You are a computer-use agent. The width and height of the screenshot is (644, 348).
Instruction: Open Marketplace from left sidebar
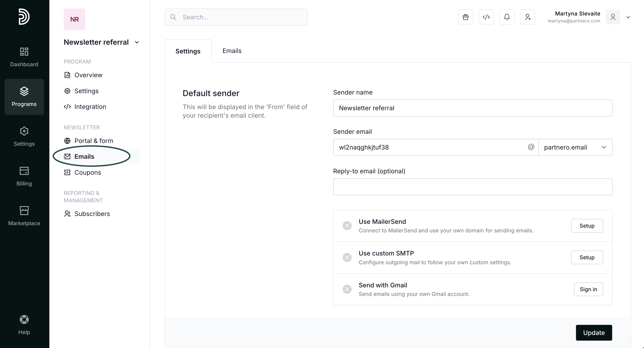coord(24,216)
